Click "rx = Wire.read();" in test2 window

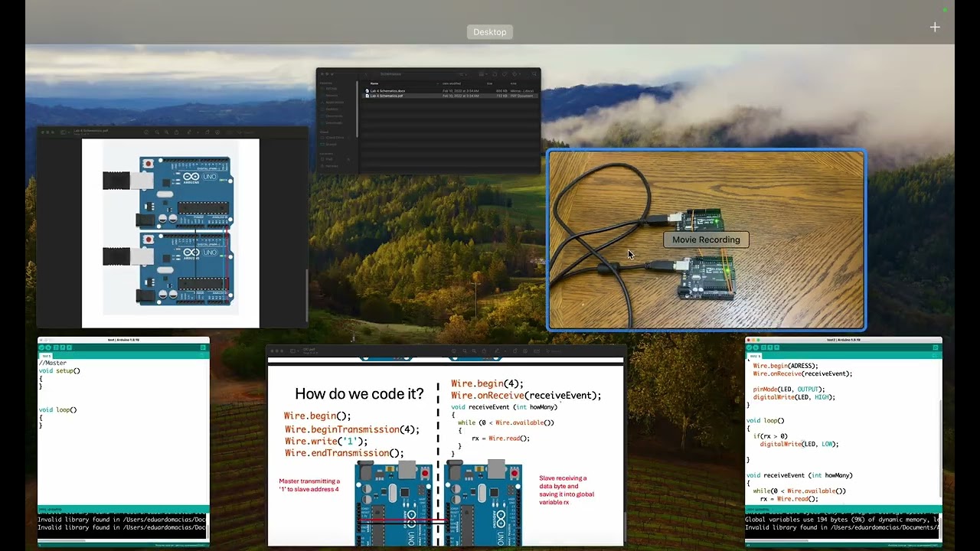coord(789,499)
